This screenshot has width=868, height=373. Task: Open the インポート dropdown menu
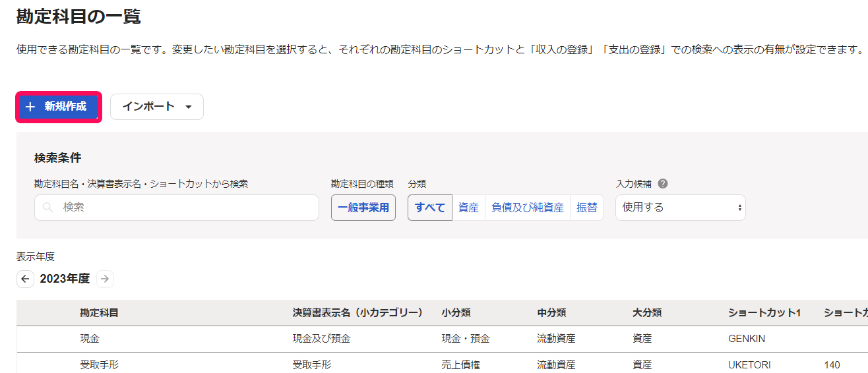(157, 107)
